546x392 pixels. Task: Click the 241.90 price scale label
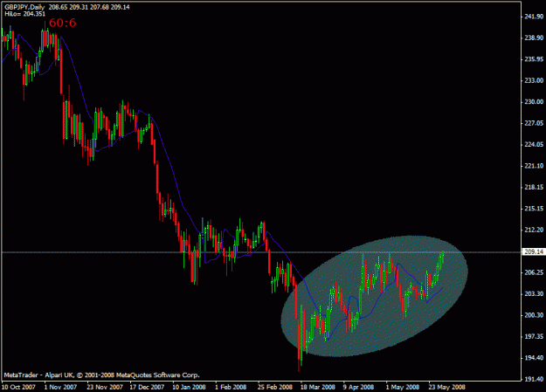tap(534, 17)
